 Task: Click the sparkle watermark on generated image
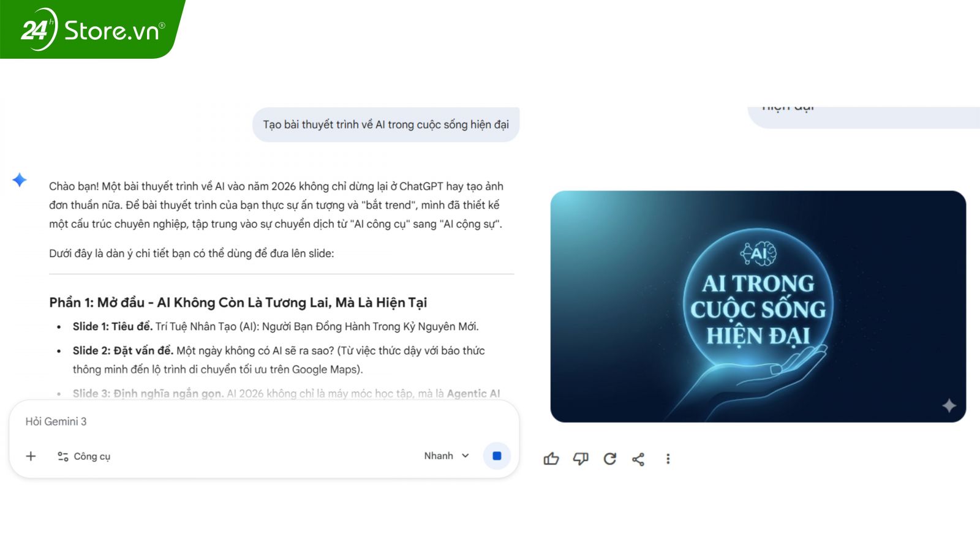pyautogui.click(x=949, y=405)
